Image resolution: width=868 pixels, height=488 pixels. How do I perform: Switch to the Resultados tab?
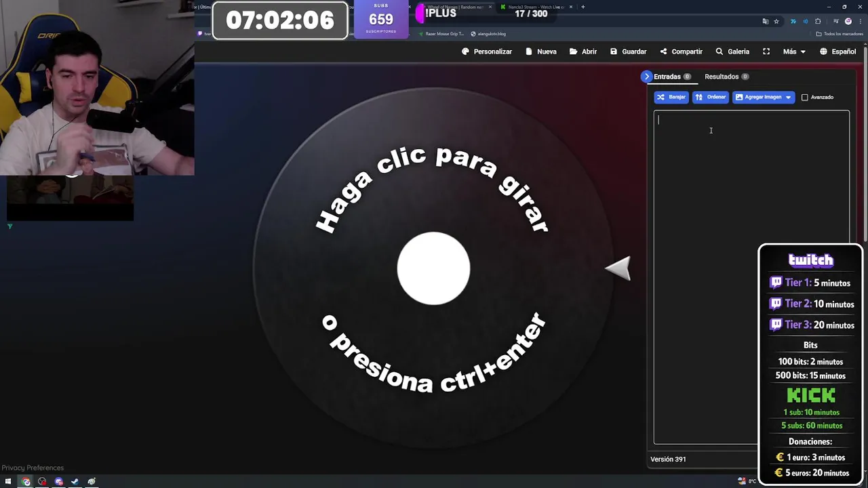click(x=726, y=77)
